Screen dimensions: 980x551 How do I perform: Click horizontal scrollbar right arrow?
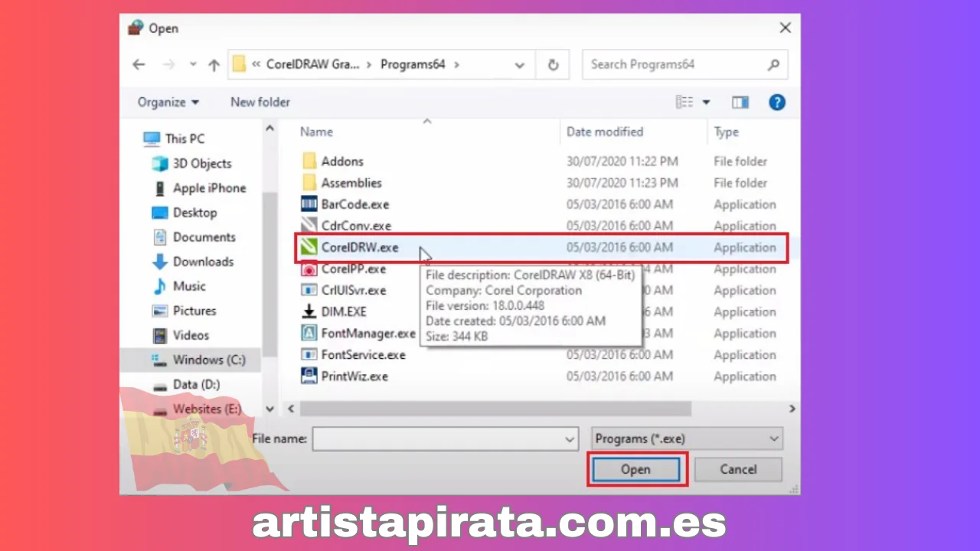pos(792,409)
